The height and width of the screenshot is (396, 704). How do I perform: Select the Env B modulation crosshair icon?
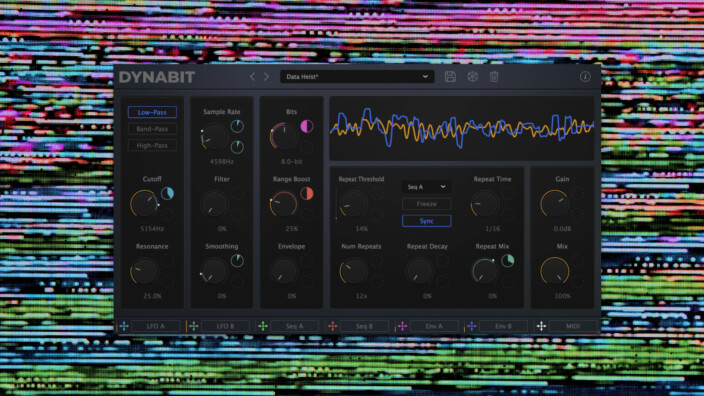[471, 326]
